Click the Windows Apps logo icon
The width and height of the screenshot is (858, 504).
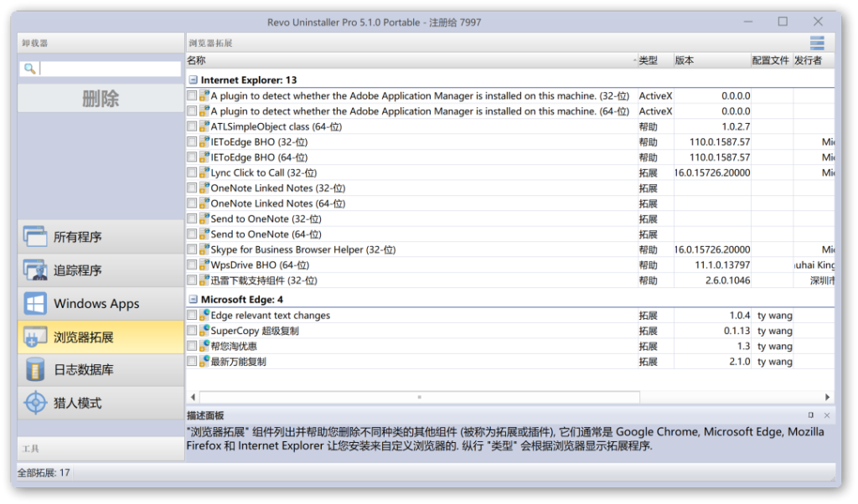click(x=35, y=303)
